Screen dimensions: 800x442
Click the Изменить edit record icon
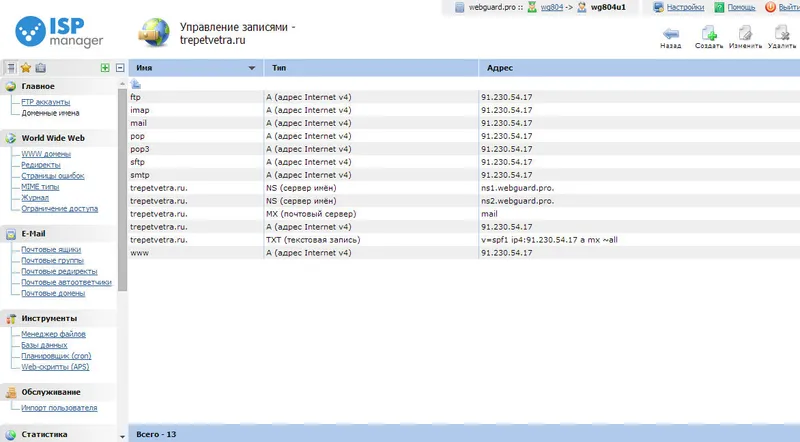tap(745, 34)
